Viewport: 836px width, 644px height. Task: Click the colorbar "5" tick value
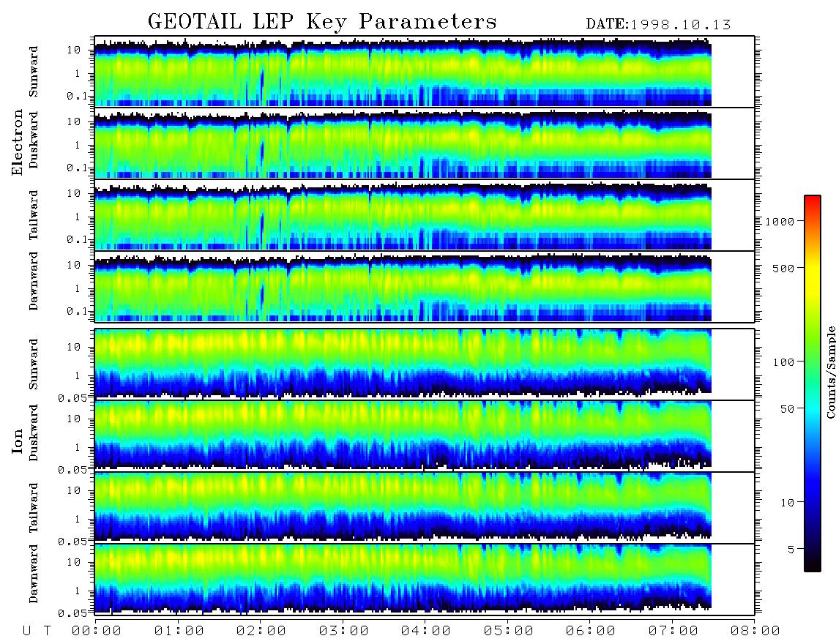[x=791, y=549]
